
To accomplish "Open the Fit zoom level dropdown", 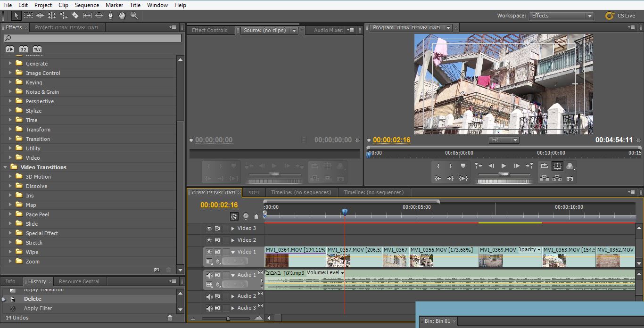I will tap(504, 140).
